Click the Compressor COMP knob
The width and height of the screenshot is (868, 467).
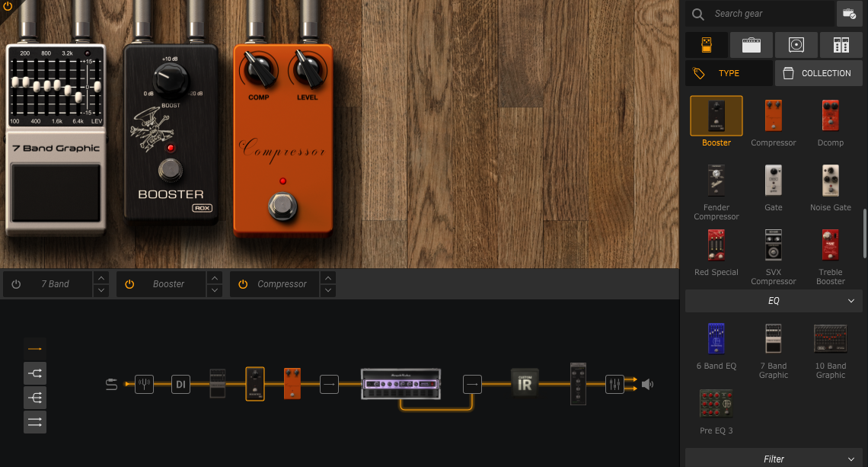click(259, 71)
